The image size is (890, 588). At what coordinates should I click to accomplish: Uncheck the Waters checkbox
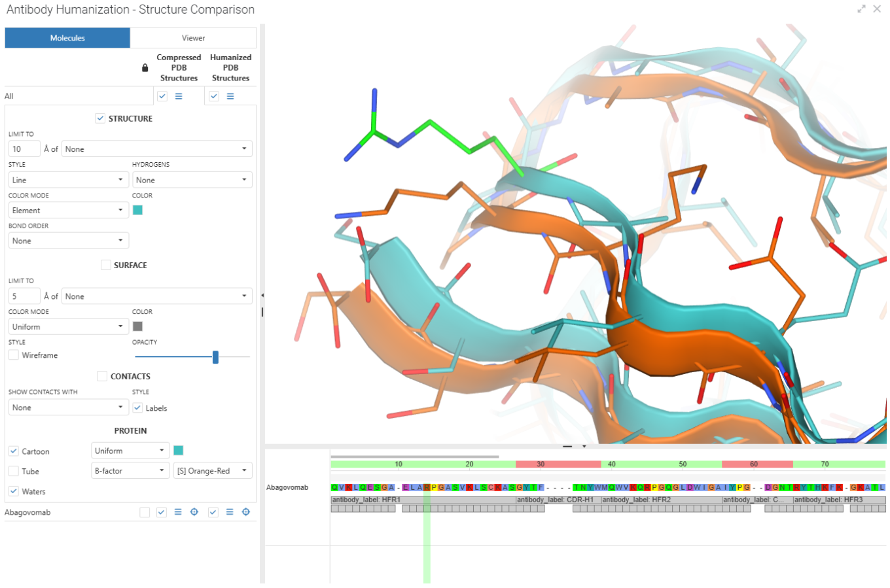click(x=14, y=491)
